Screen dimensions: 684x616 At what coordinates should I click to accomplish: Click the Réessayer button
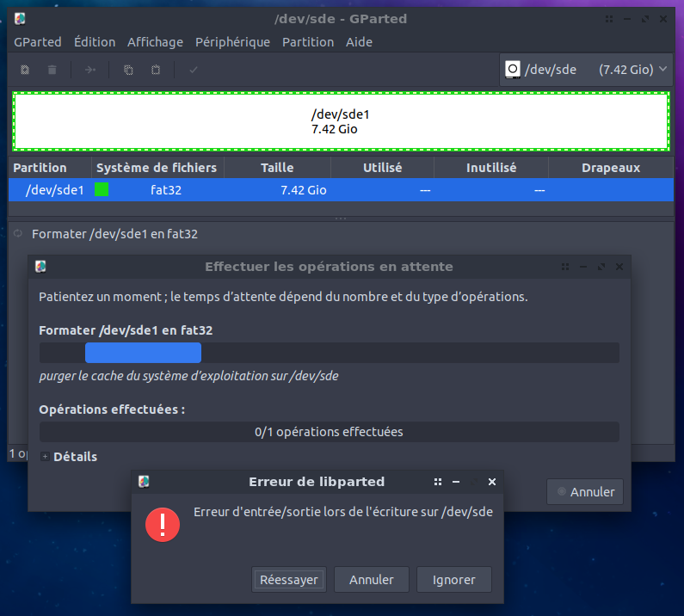coord(289,580)
